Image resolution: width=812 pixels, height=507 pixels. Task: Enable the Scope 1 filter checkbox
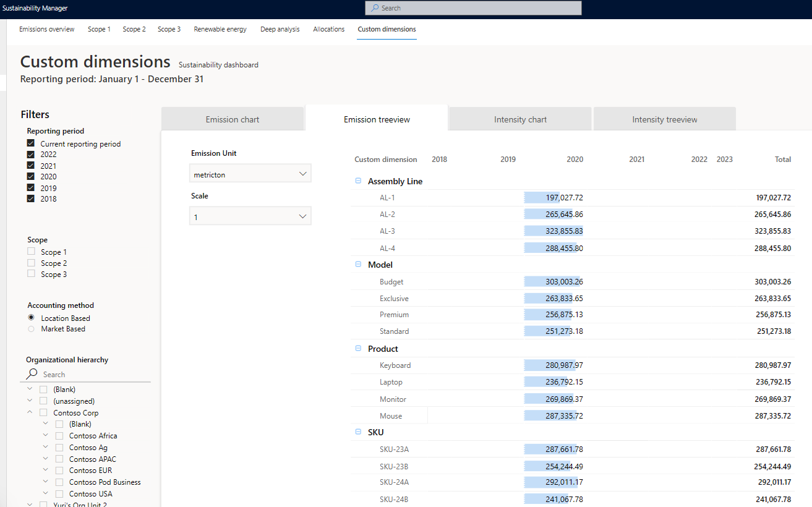[31, 252]
